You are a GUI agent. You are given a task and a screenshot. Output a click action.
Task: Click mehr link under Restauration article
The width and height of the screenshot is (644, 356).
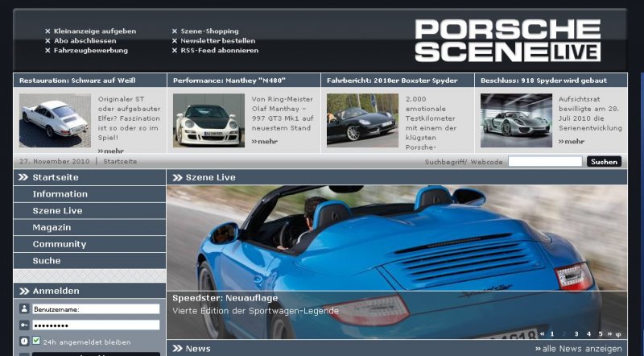coord(111,151)
